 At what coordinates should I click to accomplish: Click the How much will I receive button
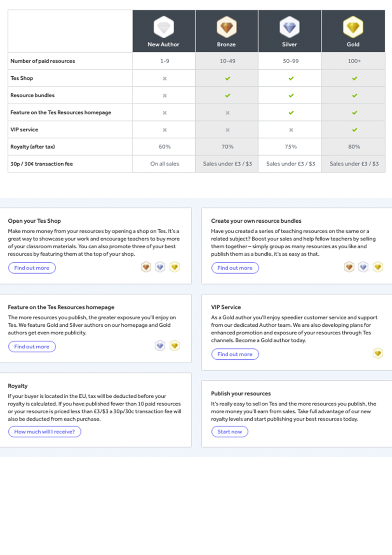coord(45,432)
